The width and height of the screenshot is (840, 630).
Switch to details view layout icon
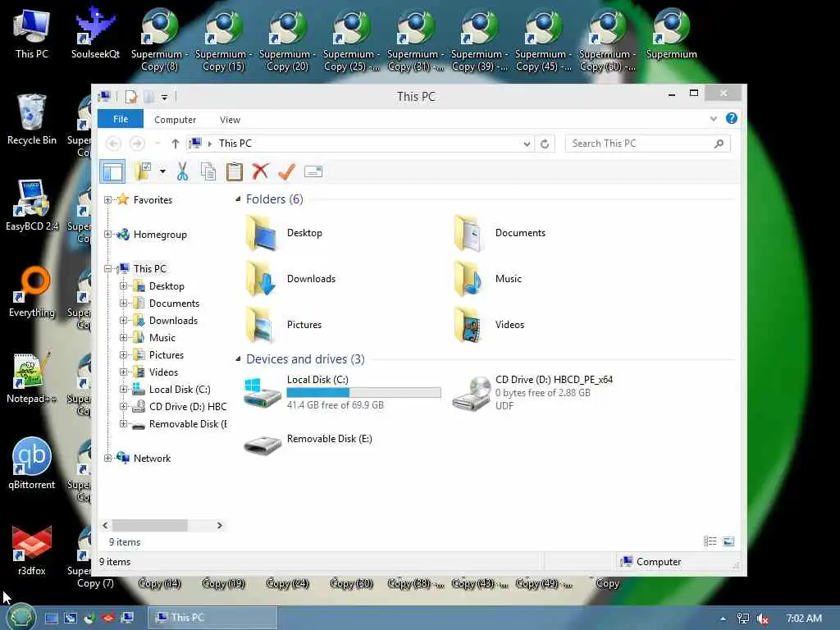710,541
